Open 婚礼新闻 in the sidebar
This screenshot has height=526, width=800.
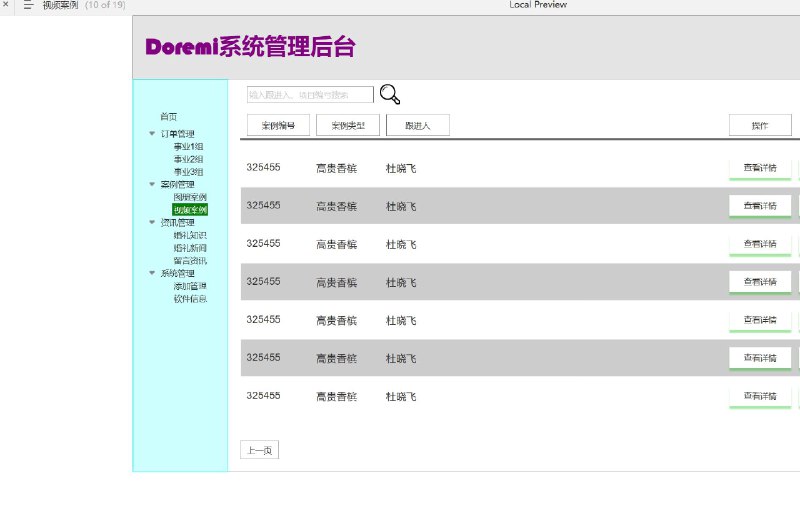click(x=190, y=248)
